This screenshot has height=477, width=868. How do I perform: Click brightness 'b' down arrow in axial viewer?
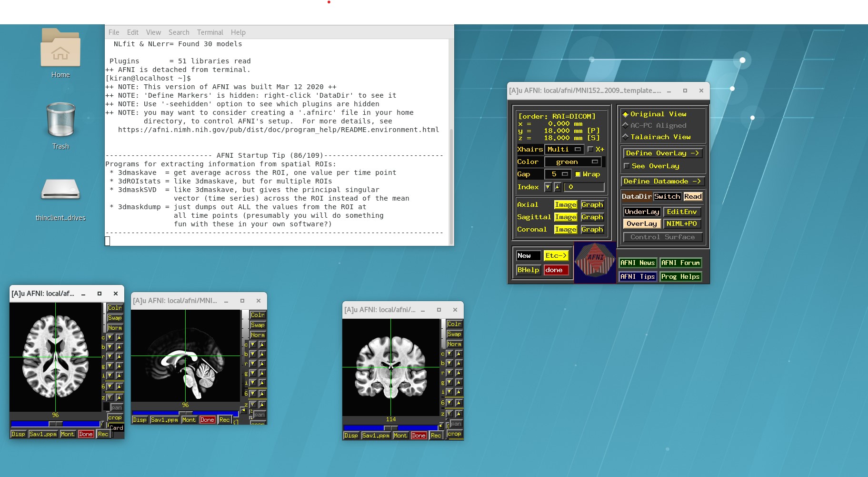(110, 347)
